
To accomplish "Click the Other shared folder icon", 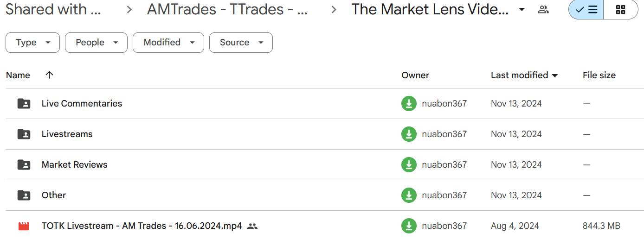I will [24, 195].
